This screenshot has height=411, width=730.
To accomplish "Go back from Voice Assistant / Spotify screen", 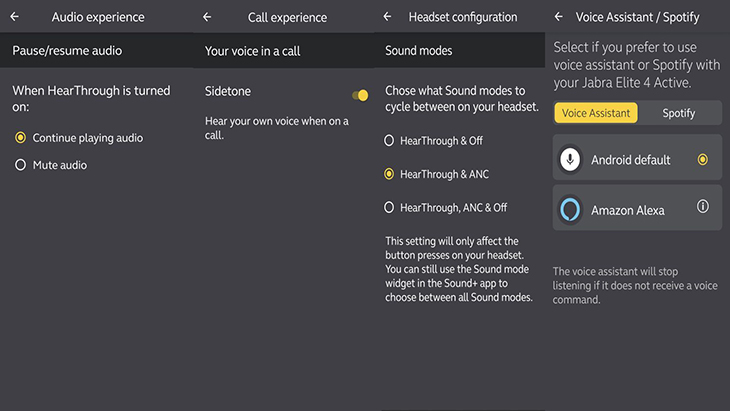I will tap(559, 17).
